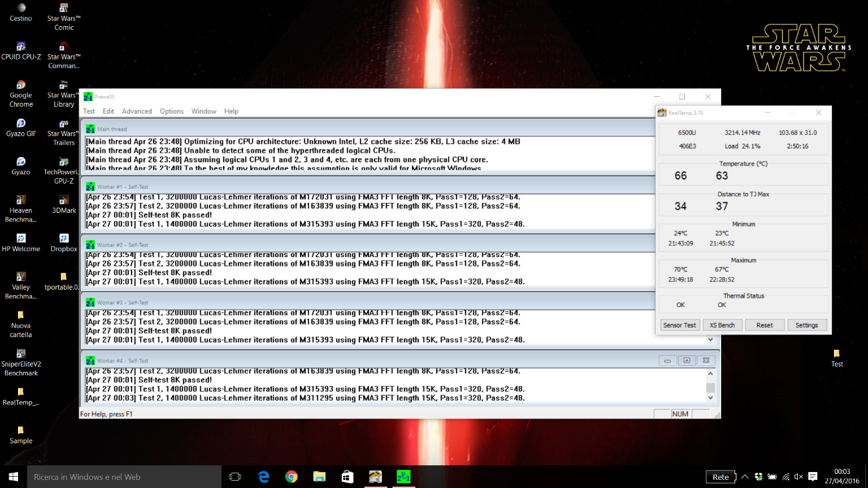The width and height of the screenshot is (868, 488).
Task: Click the Dropbox tray icon
Action: click(x=758, y=477)
